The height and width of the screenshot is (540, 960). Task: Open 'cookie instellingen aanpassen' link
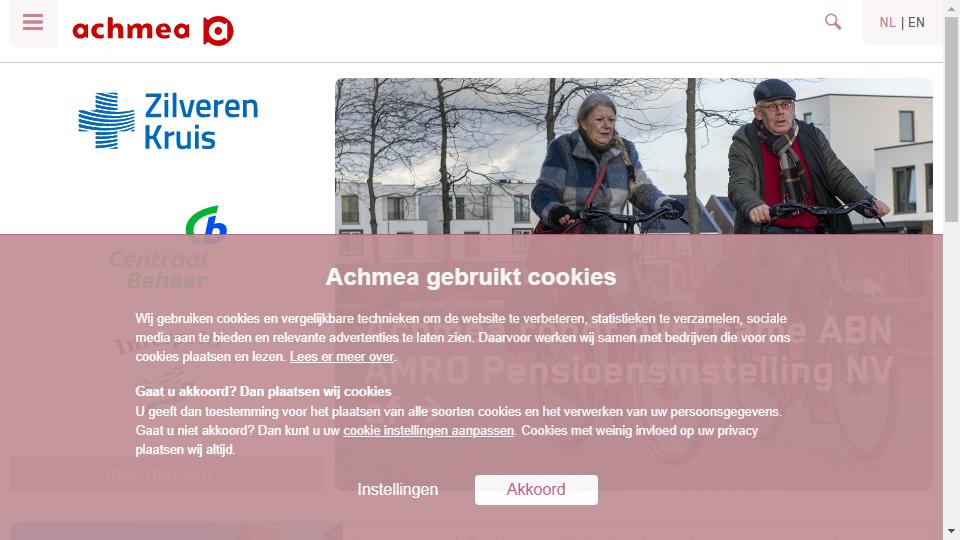(x=428, y=430)
